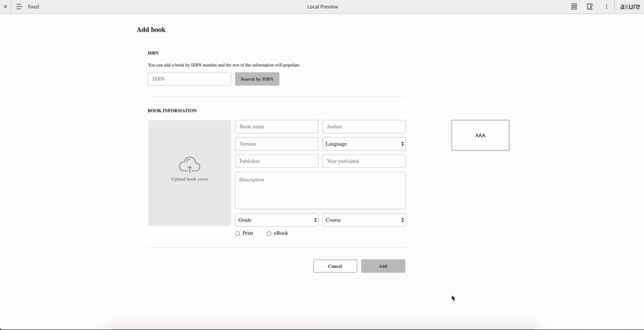The image size is (644, 330).
Task: Open the pages list hamburger menu
Action: [19, 6]
